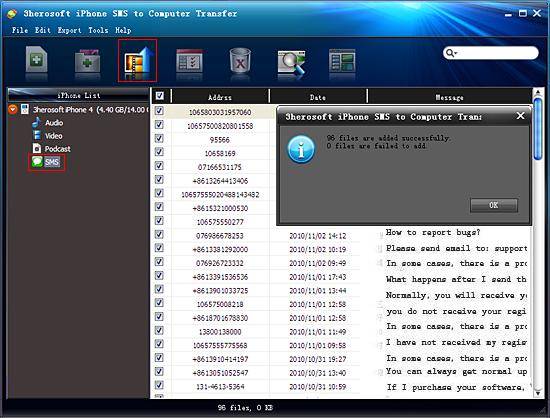Image resolution: width=550 pixels, height=418 pixels.
Task: Click the add folder toolbar icon
Action: click(x=88, y=60)
